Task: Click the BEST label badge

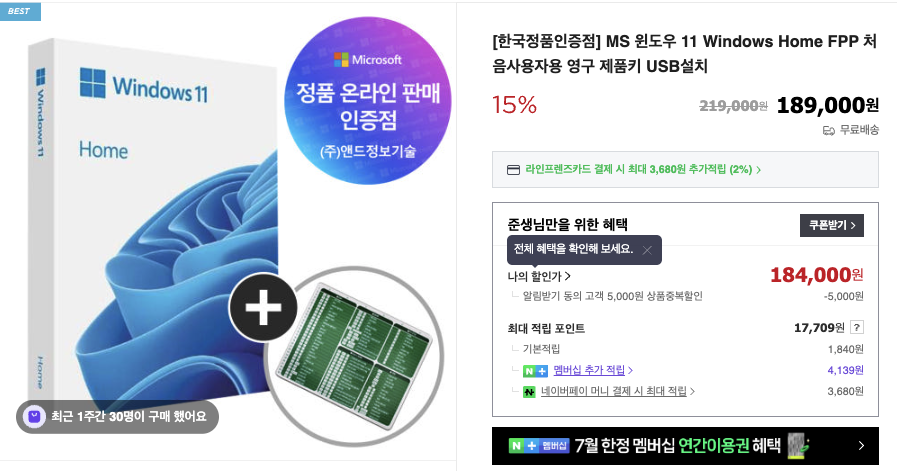Action: click(20, 11)
